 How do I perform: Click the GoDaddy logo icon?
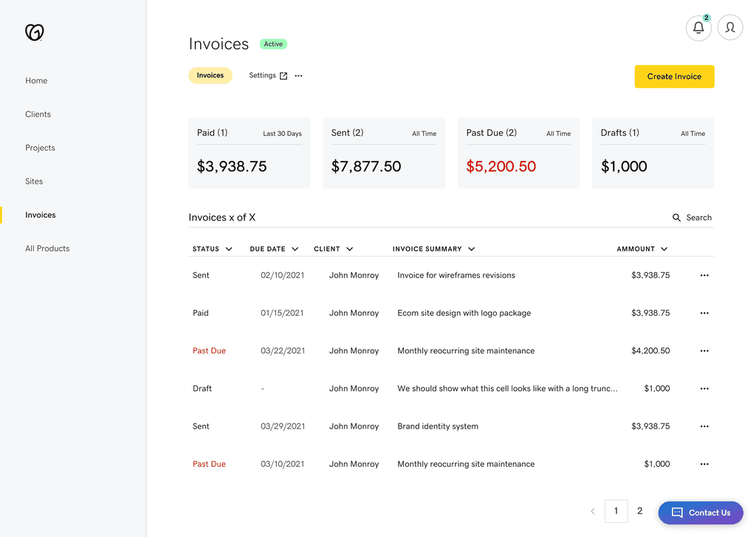coord(35,32)
